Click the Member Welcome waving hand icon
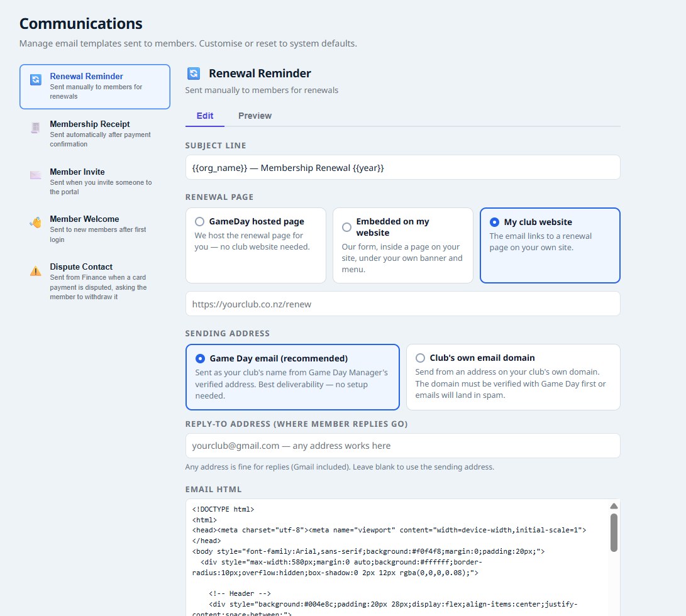686x616 pixels. click(35, 223)
